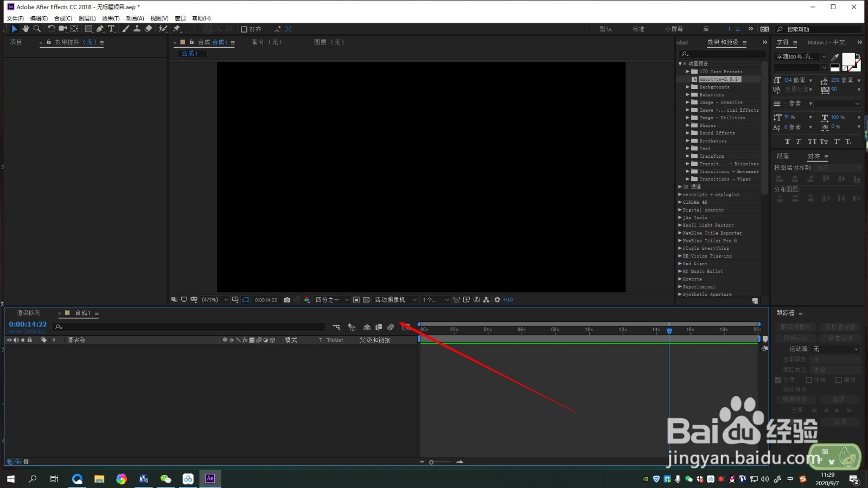Viewport: 868px width, 488px height.
Task: Select the Amortype-2.0.3 preset
Action: (x=719, y=79)
